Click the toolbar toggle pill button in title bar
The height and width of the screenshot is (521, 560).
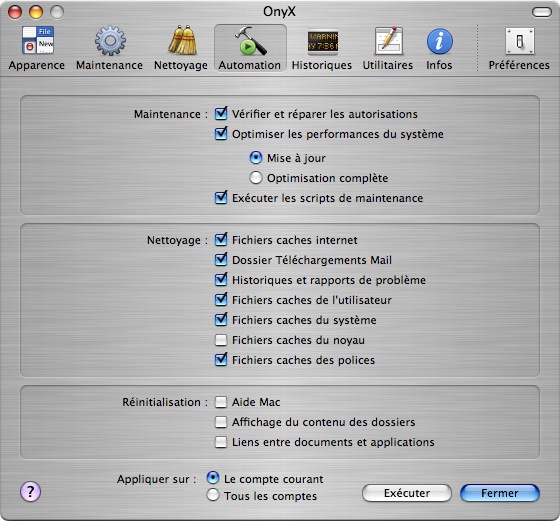click(542, 12)
